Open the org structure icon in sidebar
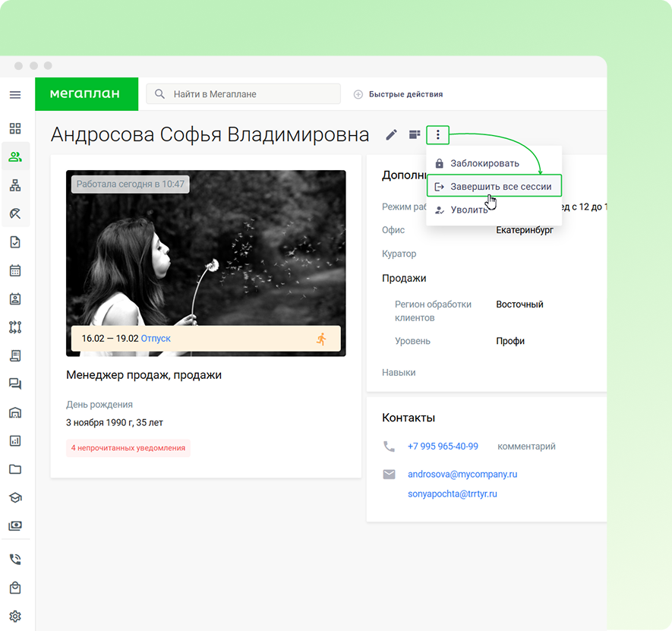672x631 pixels. point(15,185)
